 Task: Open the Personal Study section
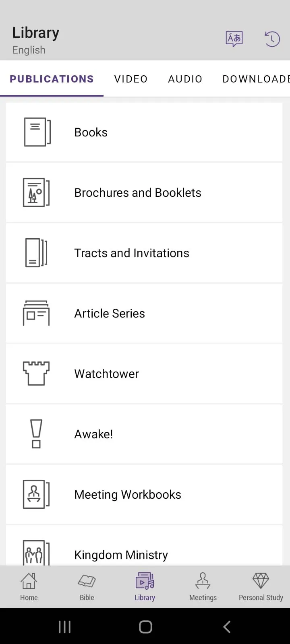coord(261,586)
